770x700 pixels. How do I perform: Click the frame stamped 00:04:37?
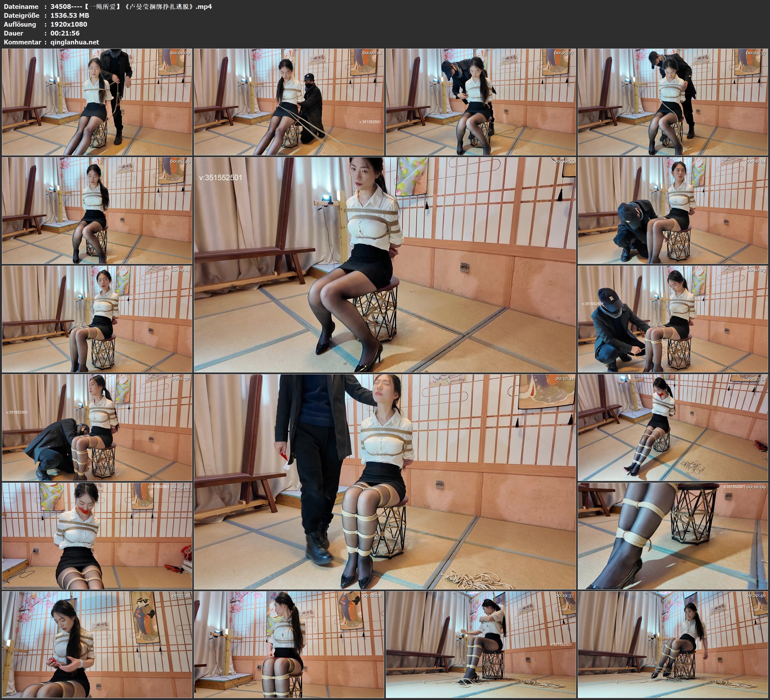point(673,102)
